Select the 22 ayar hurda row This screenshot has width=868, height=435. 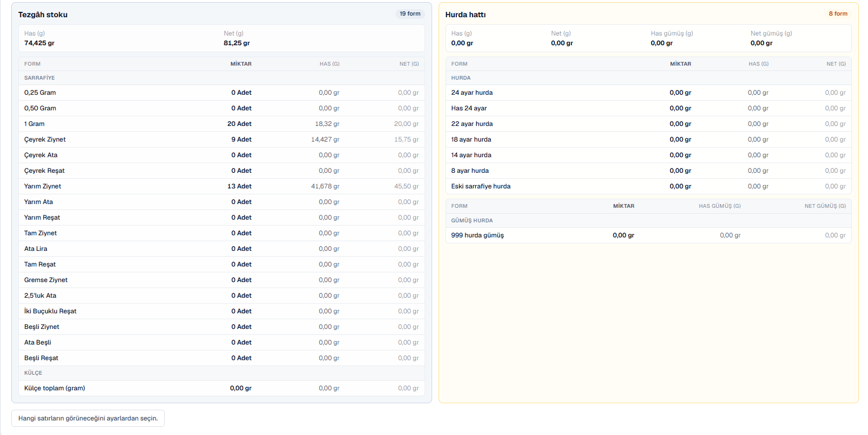point(648,124)
